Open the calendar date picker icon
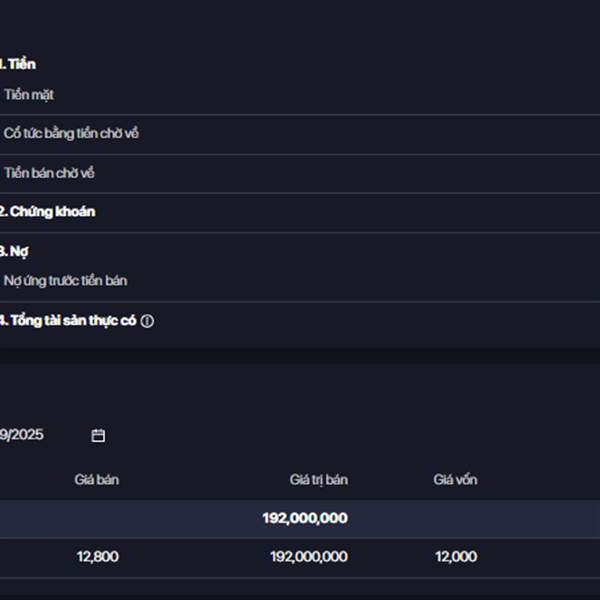The image size is (600, 600). (x=98, y=435)
